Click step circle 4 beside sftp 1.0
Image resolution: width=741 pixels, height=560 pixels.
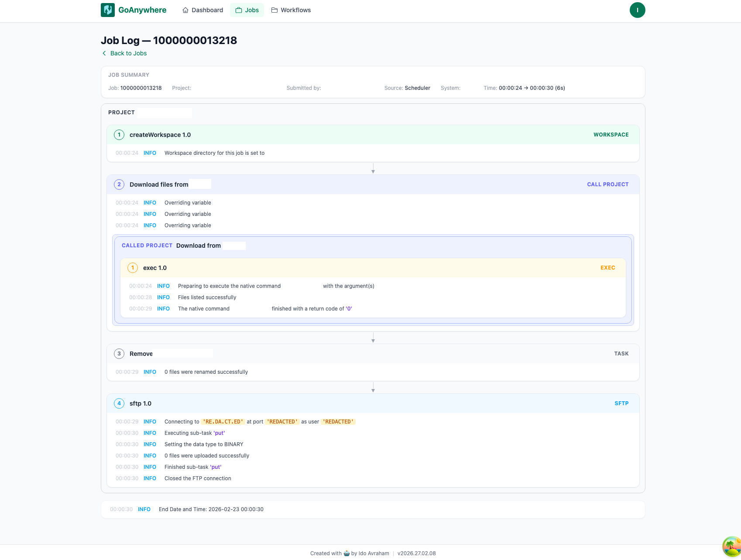tap(119, 403)
